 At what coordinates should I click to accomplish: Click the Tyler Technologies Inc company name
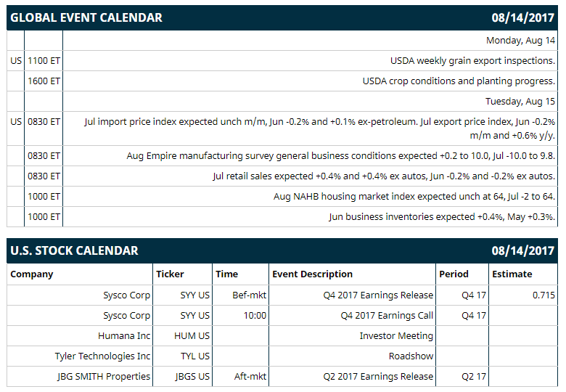point(102,356)
